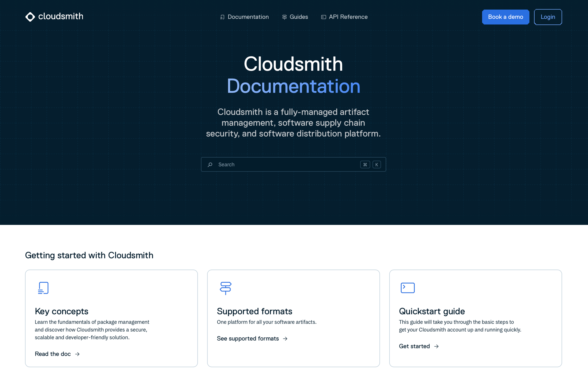Open the Key concepts card title

pos(62,311)
